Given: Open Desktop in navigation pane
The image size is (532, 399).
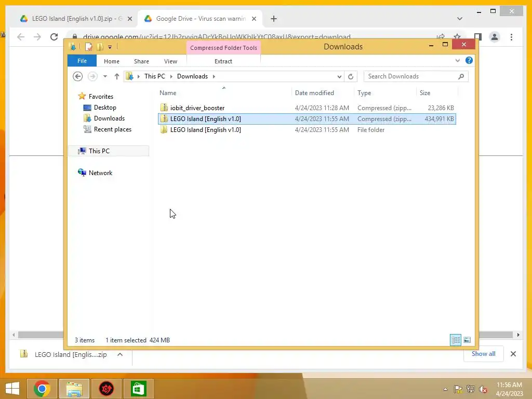Looking at the screenshot, I should (x=100, y=107).
